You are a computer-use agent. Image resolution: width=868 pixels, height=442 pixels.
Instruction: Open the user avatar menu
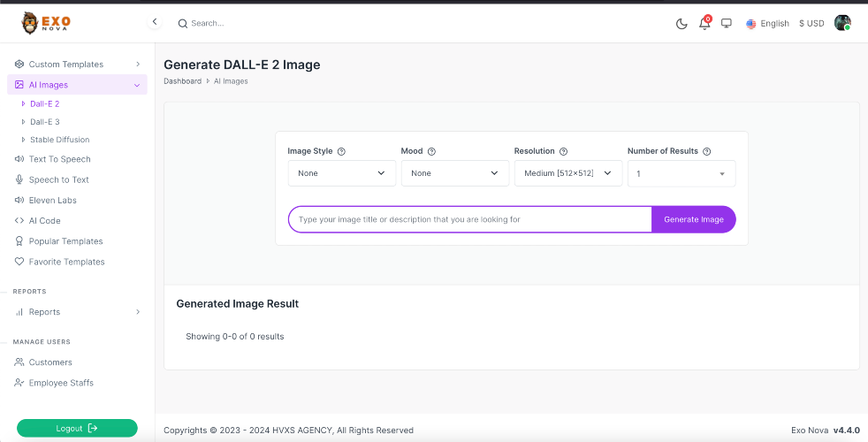pos(842,23)
